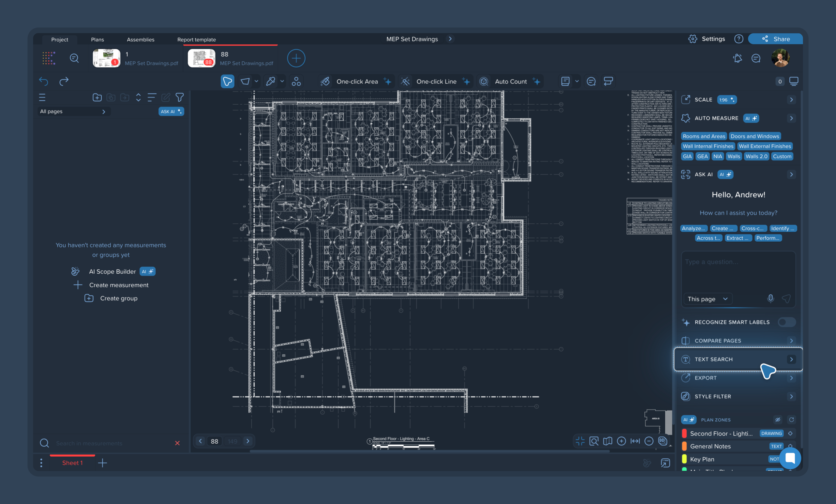
Task: Click red color swatch for Second Floor zone
Action: pyautogui.click(x=684, y=433)
